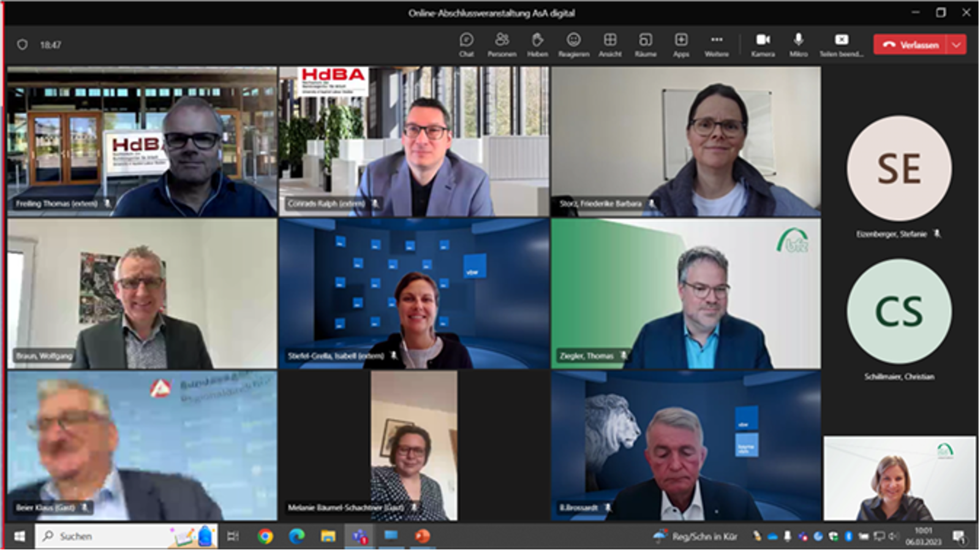Image resolution: width=980 pixels, height=551 pixels.
Task: Select the Braun, Wolfgang video tile
Action: point(142,294)
